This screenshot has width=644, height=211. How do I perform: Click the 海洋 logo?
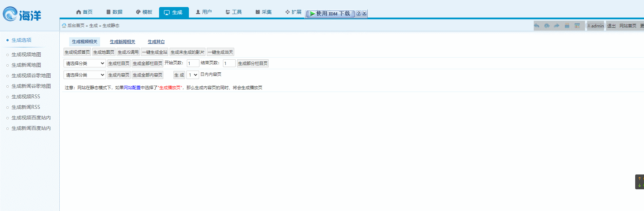pyautogui.click(x=22, y=15)
